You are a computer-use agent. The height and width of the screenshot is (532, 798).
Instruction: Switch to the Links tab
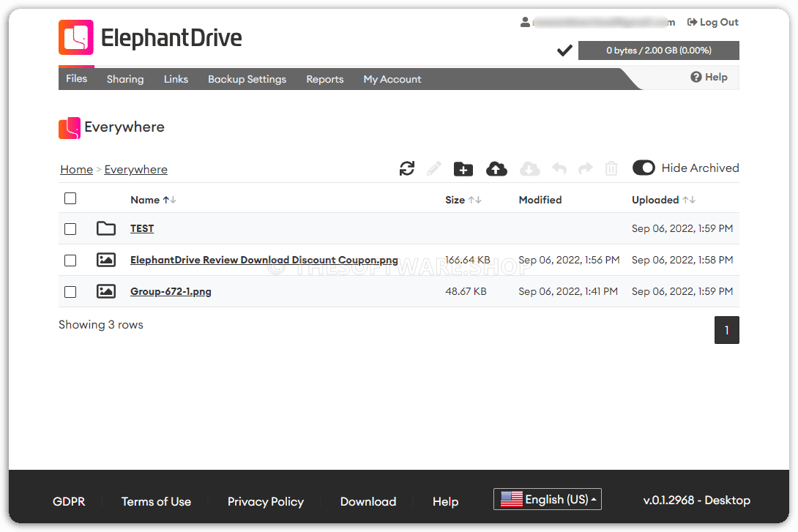pyautogui.click(x=176, y=79)
